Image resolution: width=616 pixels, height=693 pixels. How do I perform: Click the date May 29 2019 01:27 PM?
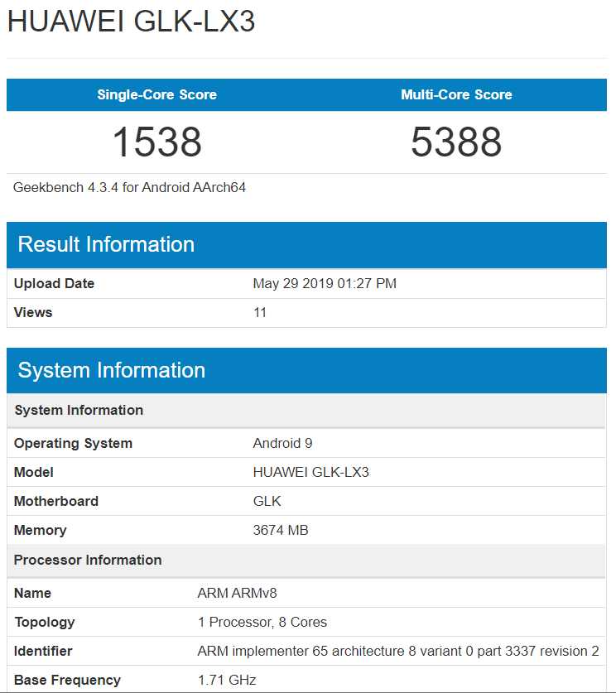coord(325,283)
